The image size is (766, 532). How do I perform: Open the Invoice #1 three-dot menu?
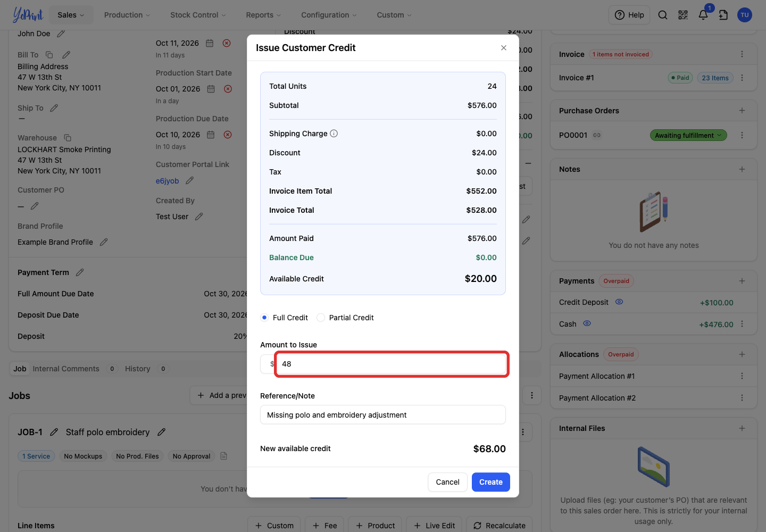pos(742,78)
